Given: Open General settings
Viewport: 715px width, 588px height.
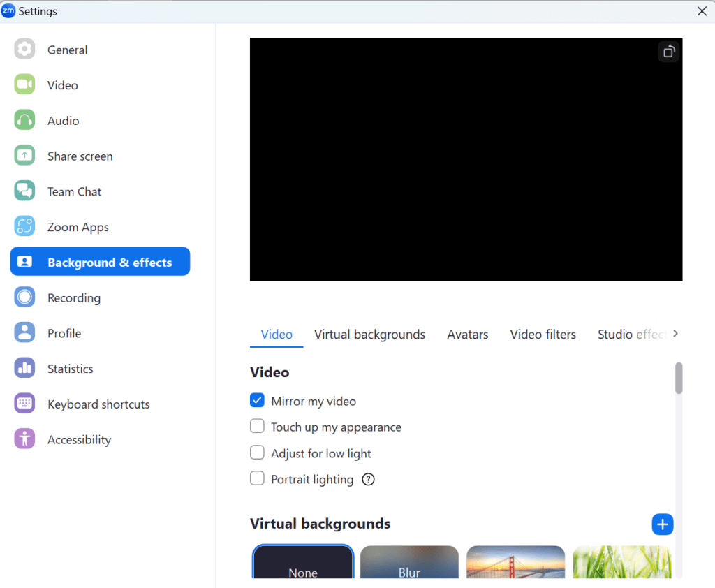Looking at the screenshot, I should 67,50.
